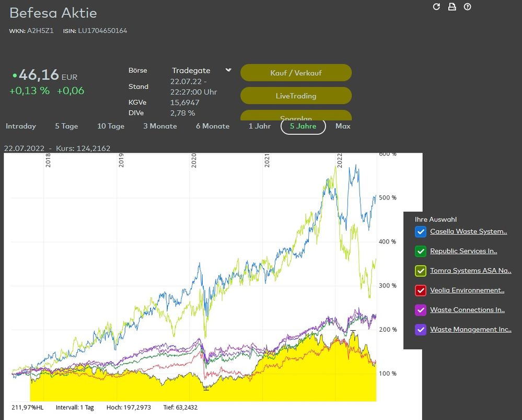Select the Max chart range
Screen dimensions: 522x420
(x=343, y=126)
